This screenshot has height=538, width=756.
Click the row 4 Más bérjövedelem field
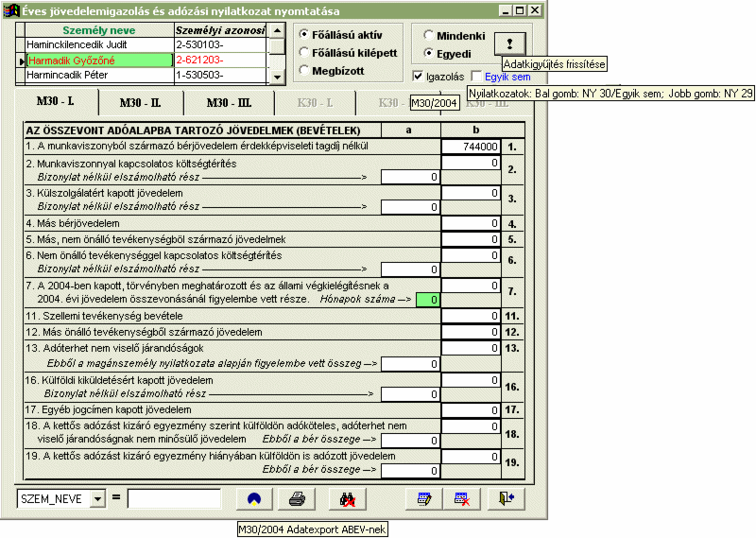[x=471, y=223]
